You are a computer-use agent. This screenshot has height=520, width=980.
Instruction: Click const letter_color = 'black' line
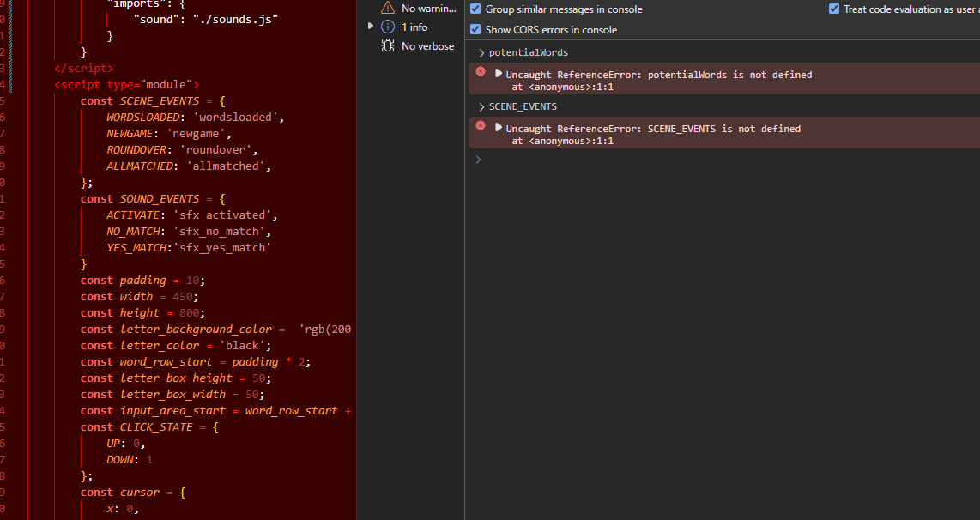pyautogui.click(x=176, y=345)
